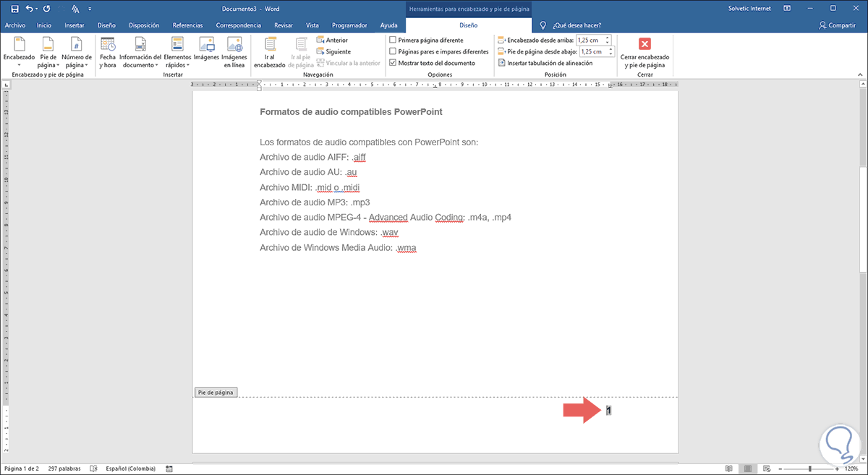This screenshot has width=868, height=475.
Task: Enable Primera página diferente checkbox
Action: click(393, 40)
